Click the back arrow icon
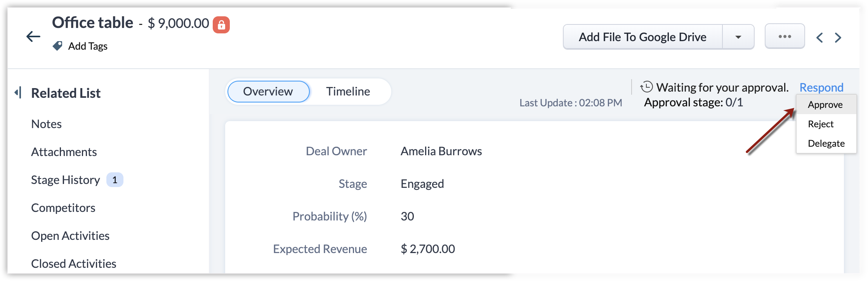 tap(33, 37)
